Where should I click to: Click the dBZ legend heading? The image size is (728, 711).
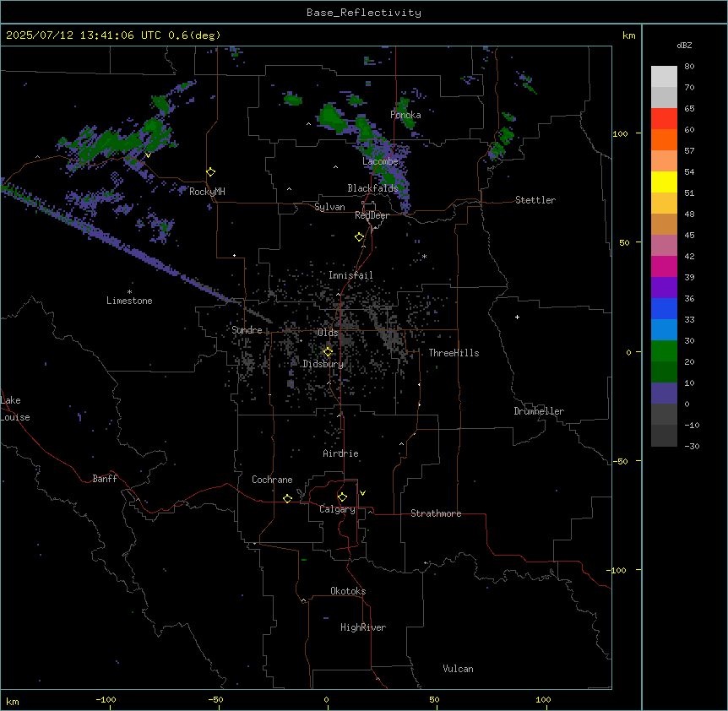coord(684,45)
